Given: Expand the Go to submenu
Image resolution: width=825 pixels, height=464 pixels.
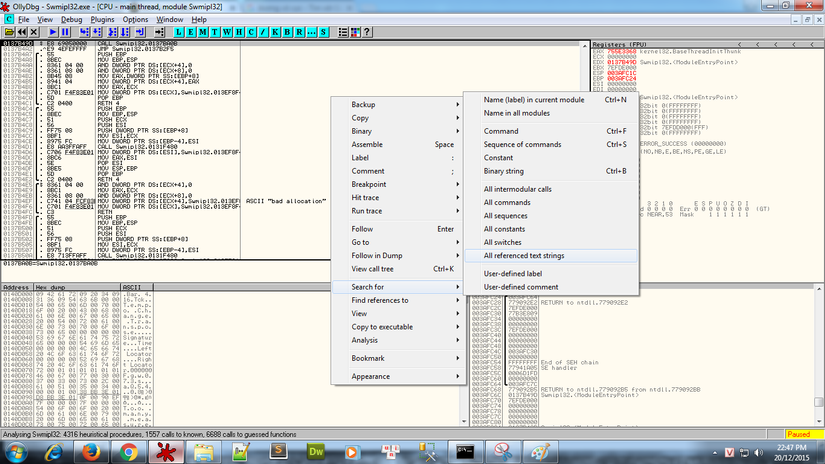Looking at the screenshot, I should (x=398, y=242).
